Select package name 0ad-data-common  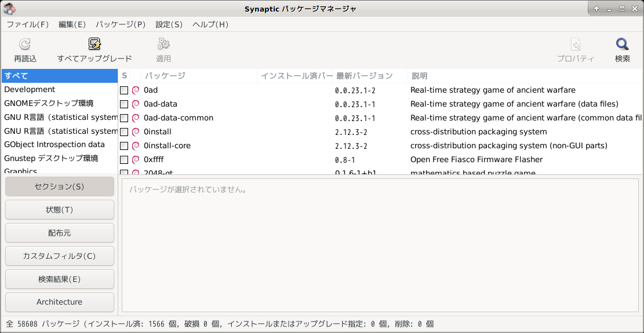tap(179, 118)
